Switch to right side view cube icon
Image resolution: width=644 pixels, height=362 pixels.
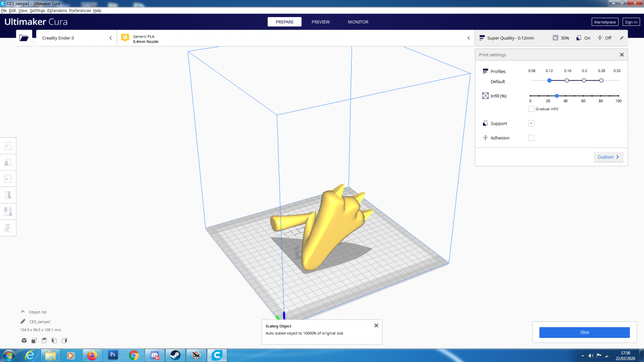(x=64, y=341)
